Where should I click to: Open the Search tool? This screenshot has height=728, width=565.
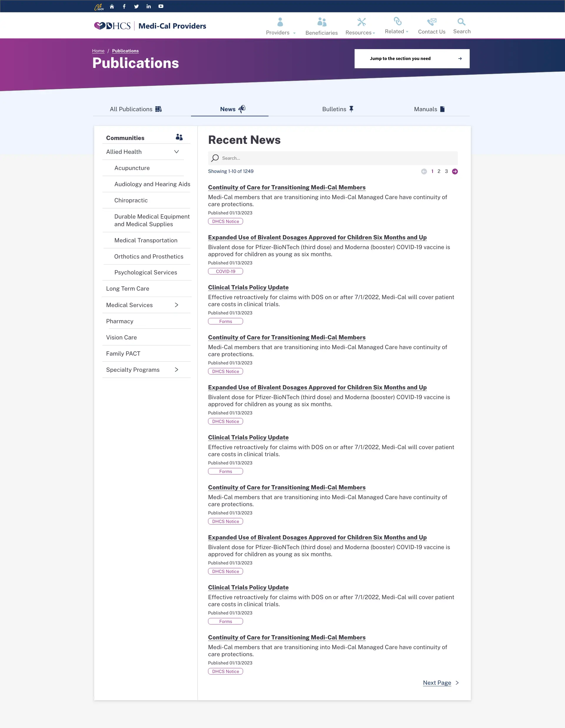(462, 25)
